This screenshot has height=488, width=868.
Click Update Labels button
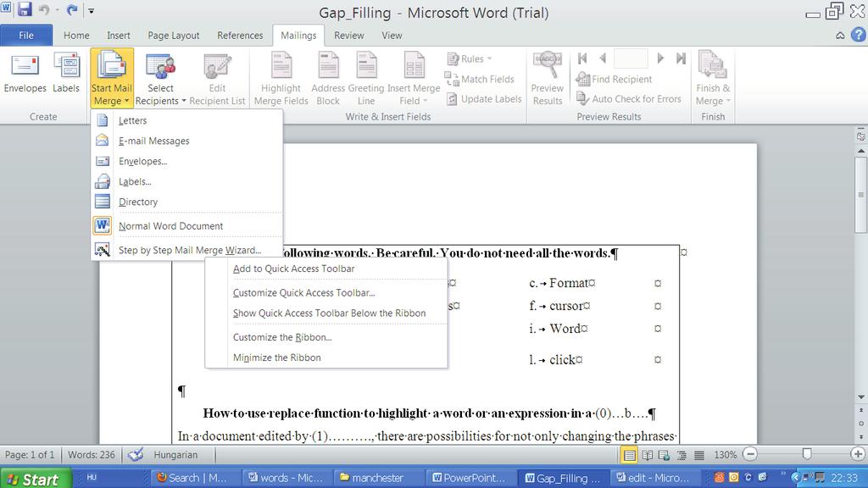[x=484, y=99]
